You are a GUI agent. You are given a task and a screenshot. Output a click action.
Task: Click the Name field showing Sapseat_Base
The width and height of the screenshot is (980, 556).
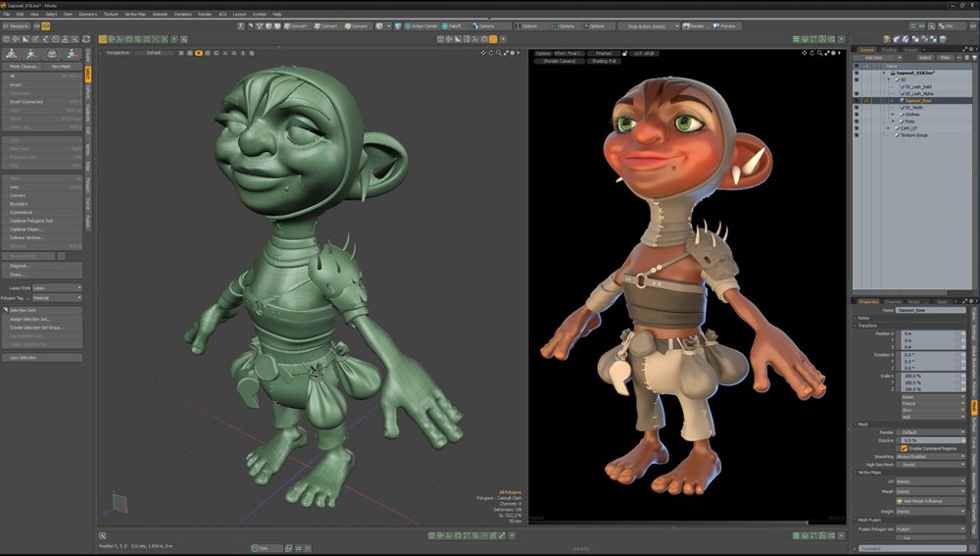pyautogui.click(x=931, y=310)
